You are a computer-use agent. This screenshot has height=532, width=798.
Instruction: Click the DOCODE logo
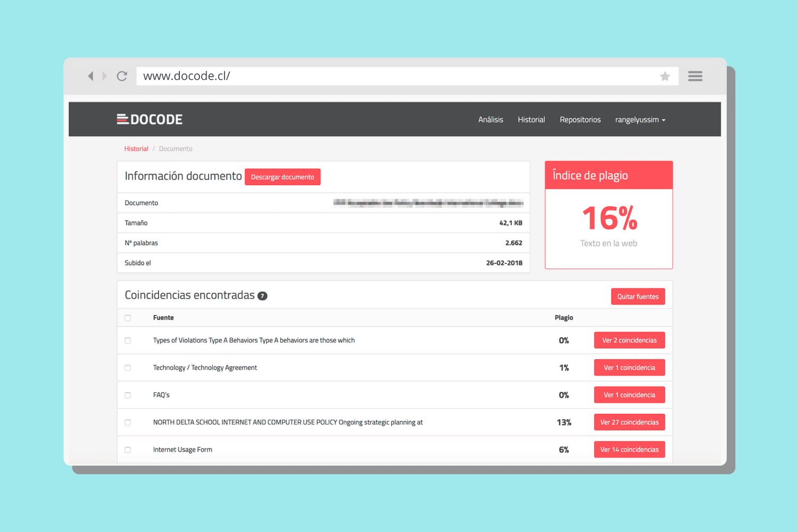[x=149, y=120]
